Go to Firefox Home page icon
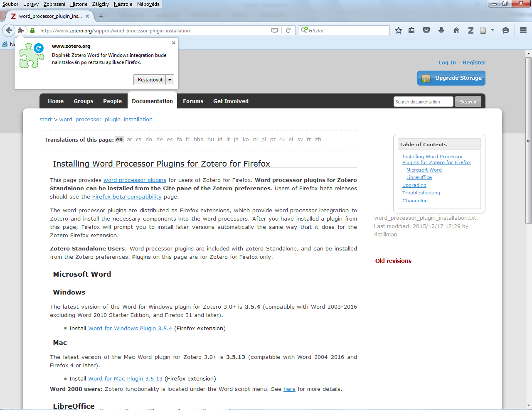 pos(456,30)
